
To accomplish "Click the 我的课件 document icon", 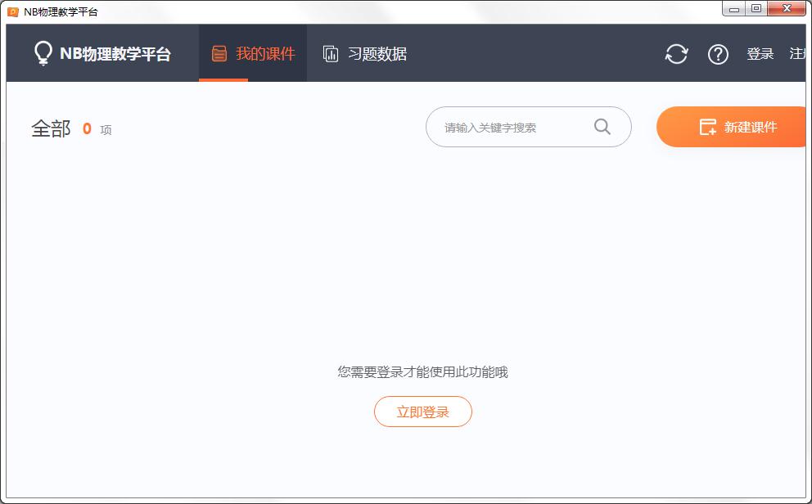I will coord(219,52).
